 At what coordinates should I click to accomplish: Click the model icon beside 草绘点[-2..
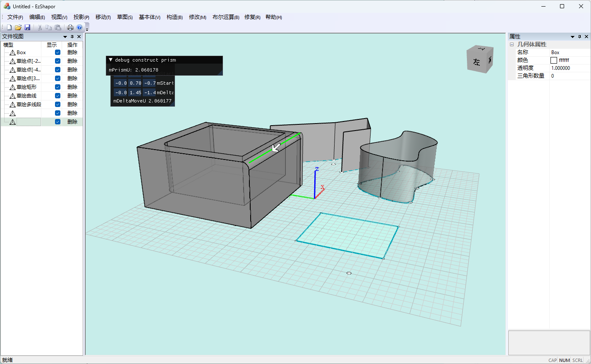pyautogui.click(x=12, y=61)
